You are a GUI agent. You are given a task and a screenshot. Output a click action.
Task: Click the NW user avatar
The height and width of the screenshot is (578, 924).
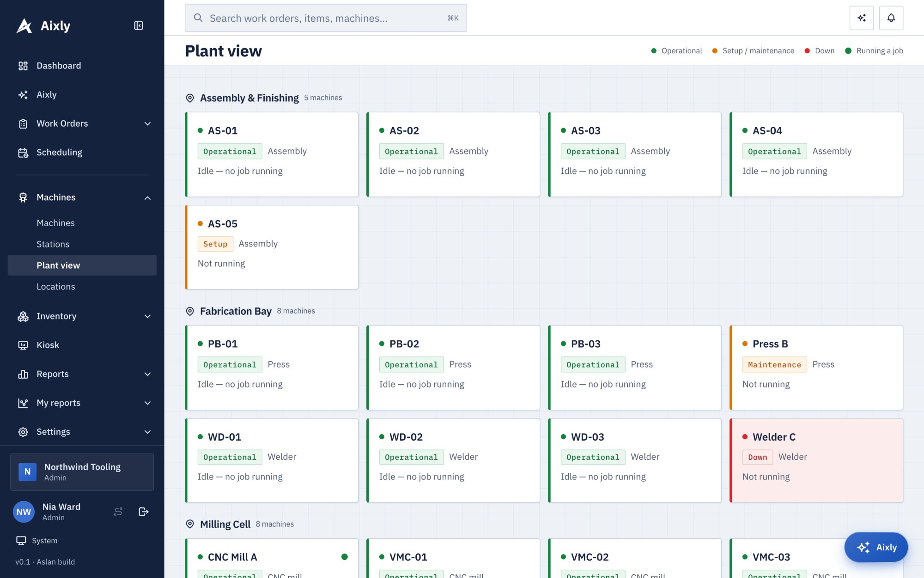tap(24, 512)
